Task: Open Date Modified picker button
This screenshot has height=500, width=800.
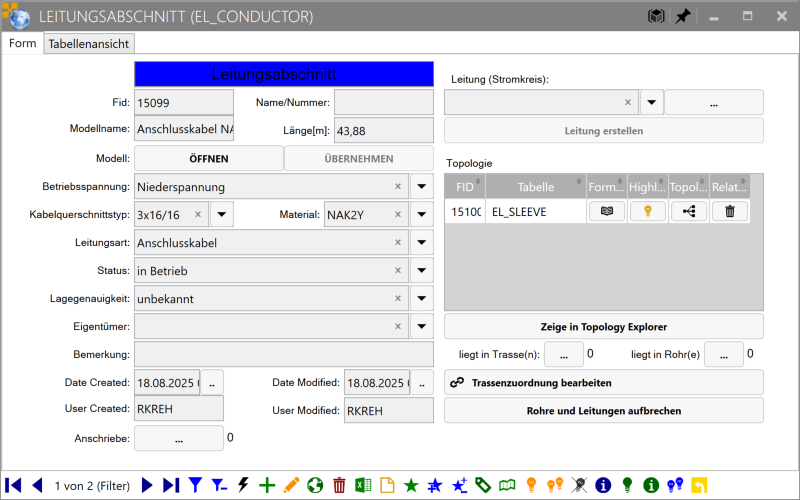Action: tap(422, 383)
